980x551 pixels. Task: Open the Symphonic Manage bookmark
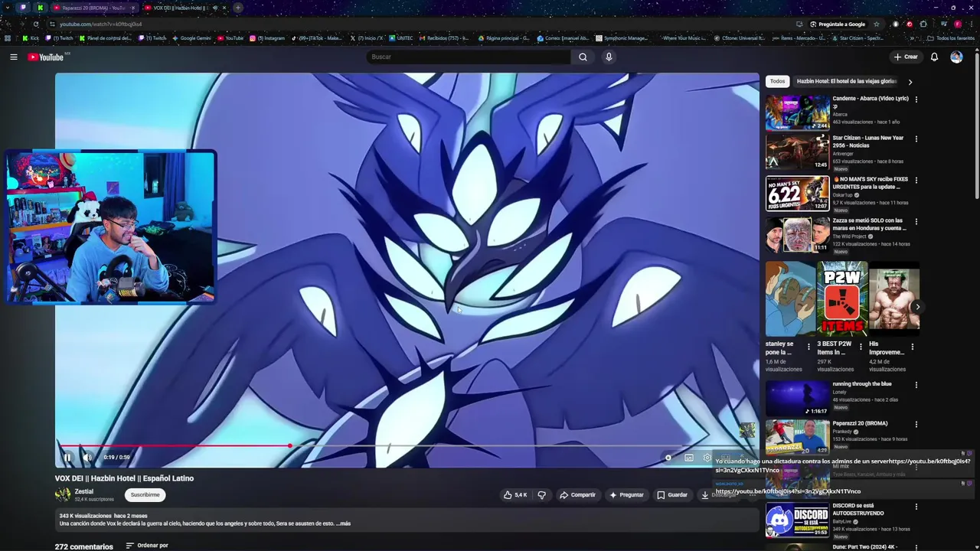(622, 37)
